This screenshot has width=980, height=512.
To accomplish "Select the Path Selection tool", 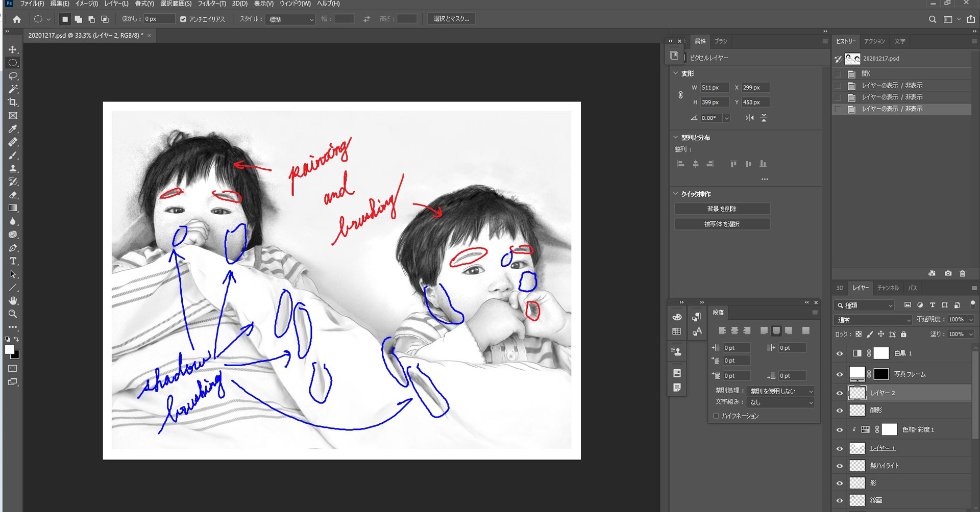I will tap(13, 274).
